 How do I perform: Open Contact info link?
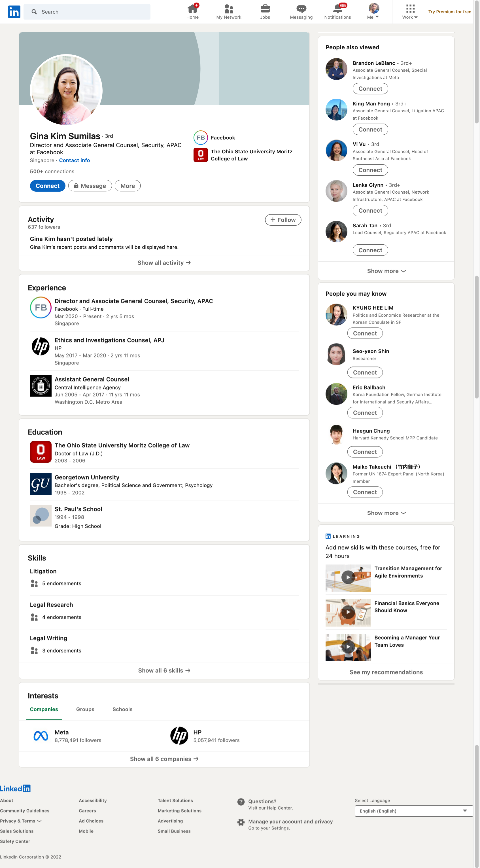[x=75, y=160]
